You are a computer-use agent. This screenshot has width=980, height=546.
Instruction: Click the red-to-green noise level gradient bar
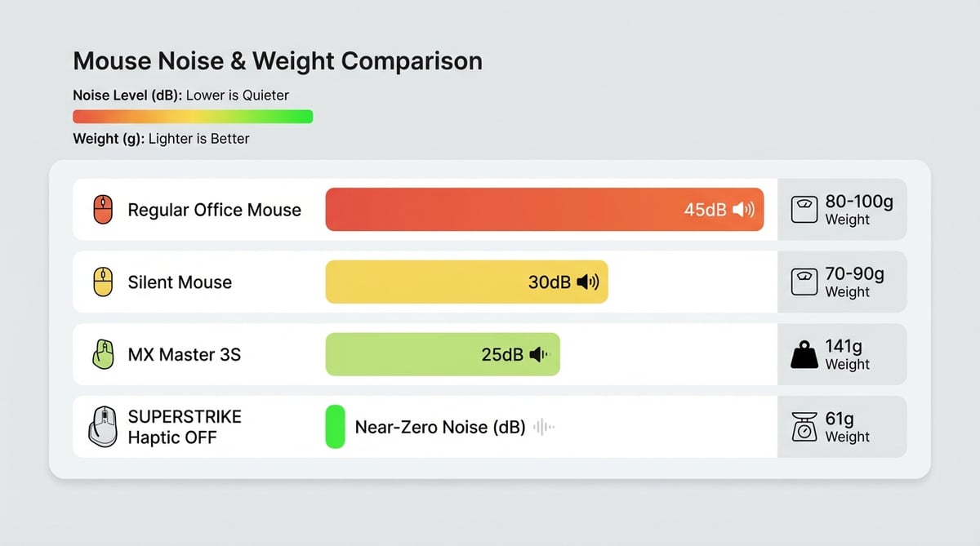pyautogui.click(x=193, y=117)
